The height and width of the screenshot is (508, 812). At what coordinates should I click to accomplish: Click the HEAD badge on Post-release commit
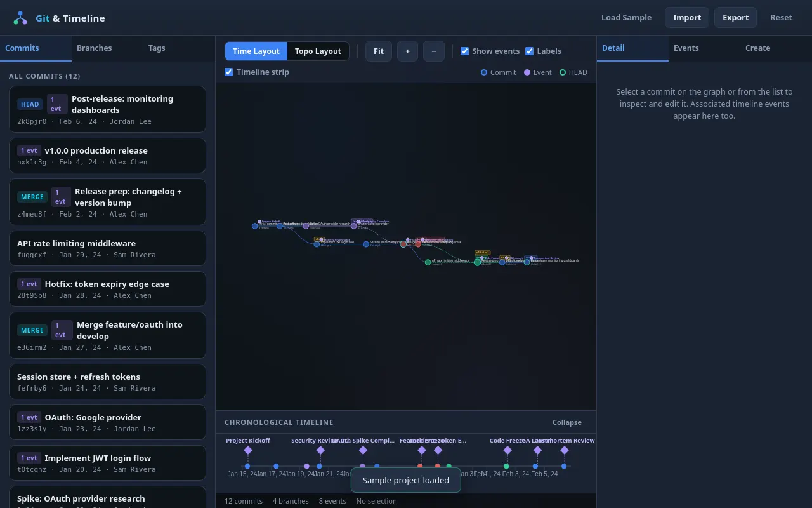(30, 104)
